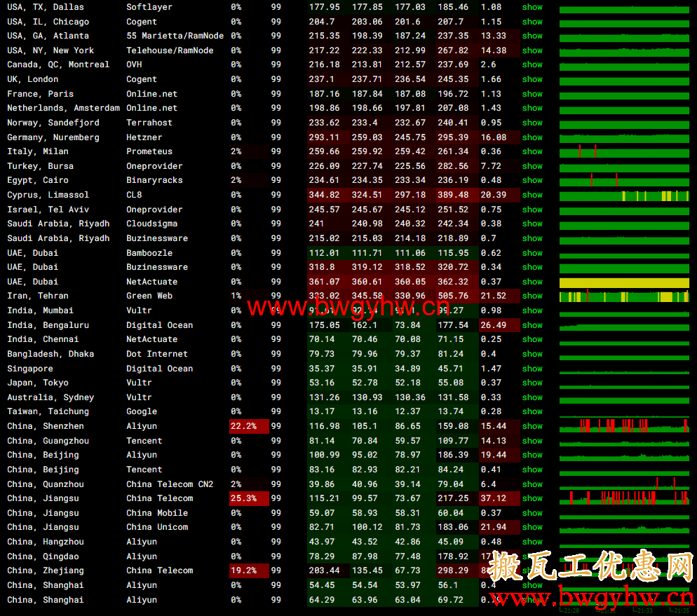Image resolution: width=697 pixels, height=616 pixels.
Task: Click the Dot Internet provider text
Action: [x=157, y=355]
